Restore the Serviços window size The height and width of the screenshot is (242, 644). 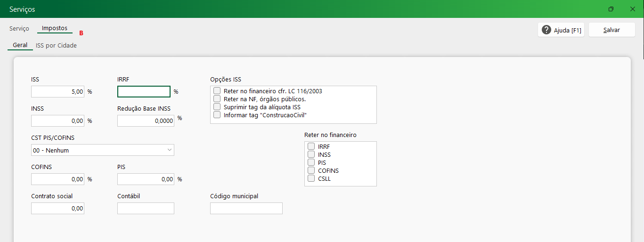pos(611,9)
